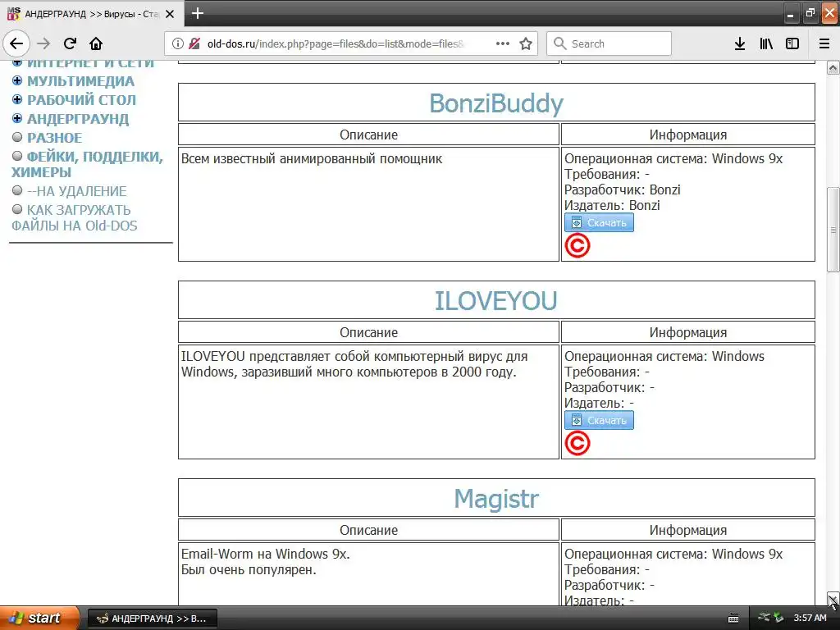Open the Library bookmarks icon
The width and height of the screenshot is (840, 630).
point(766,43)
